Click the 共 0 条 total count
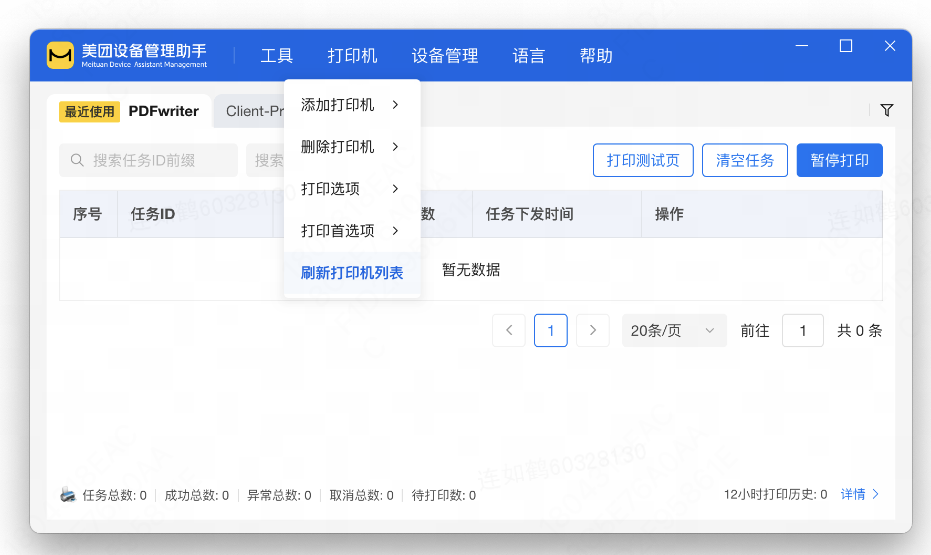 coord(860,331)
